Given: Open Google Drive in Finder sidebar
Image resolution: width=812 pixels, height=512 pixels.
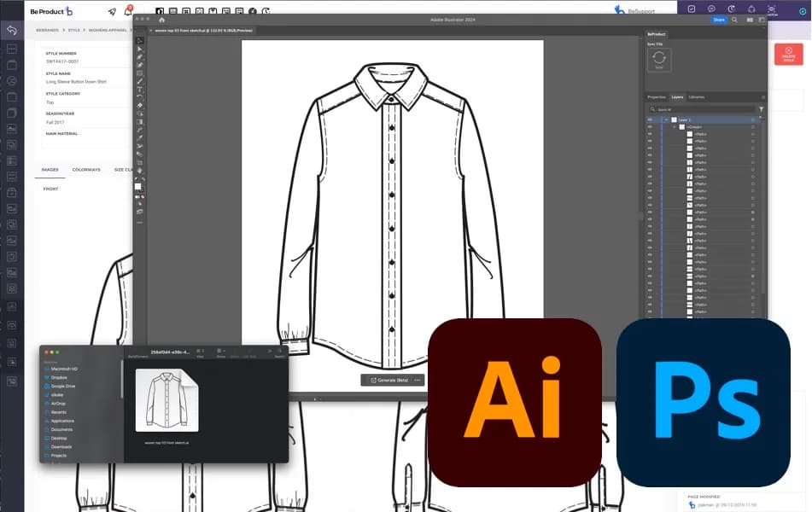Looking at the screenshot, I should pos(62,387).
